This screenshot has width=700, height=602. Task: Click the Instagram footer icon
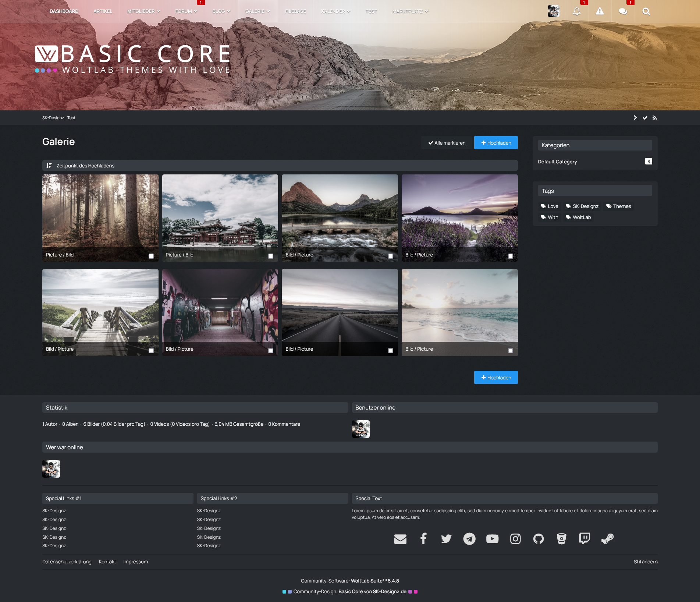[515, 539]
